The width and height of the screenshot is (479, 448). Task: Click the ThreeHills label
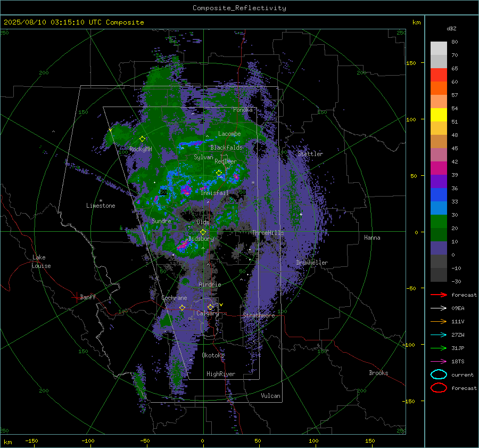[268, 233]
